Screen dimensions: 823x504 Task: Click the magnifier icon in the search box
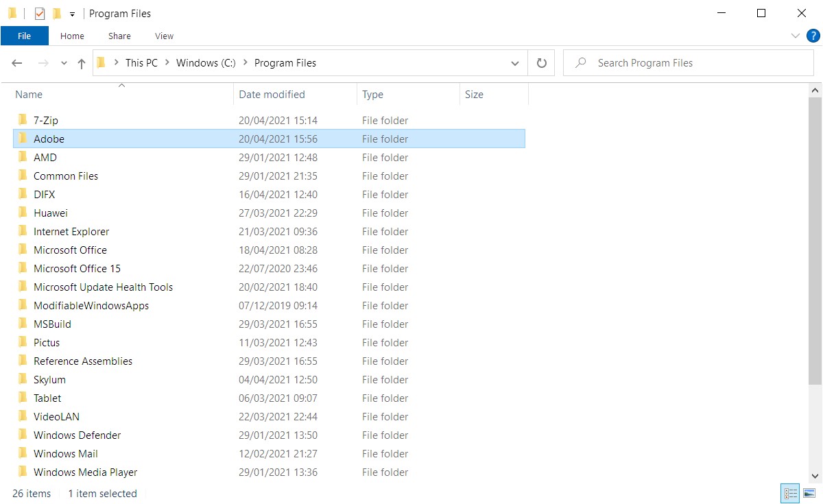click(580, 62)
